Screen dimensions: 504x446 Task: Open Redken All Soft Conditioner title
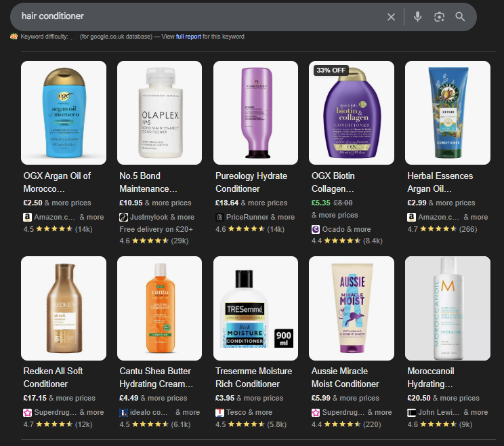click(x=53, y=378)
